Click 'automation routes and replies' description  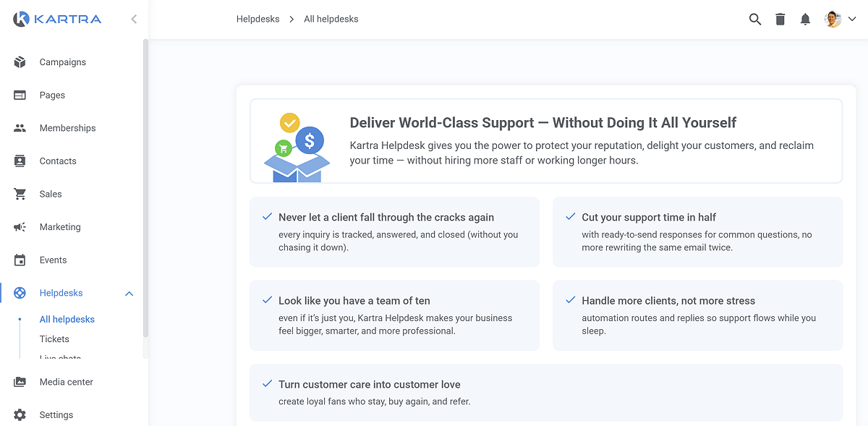click(699, 325)
